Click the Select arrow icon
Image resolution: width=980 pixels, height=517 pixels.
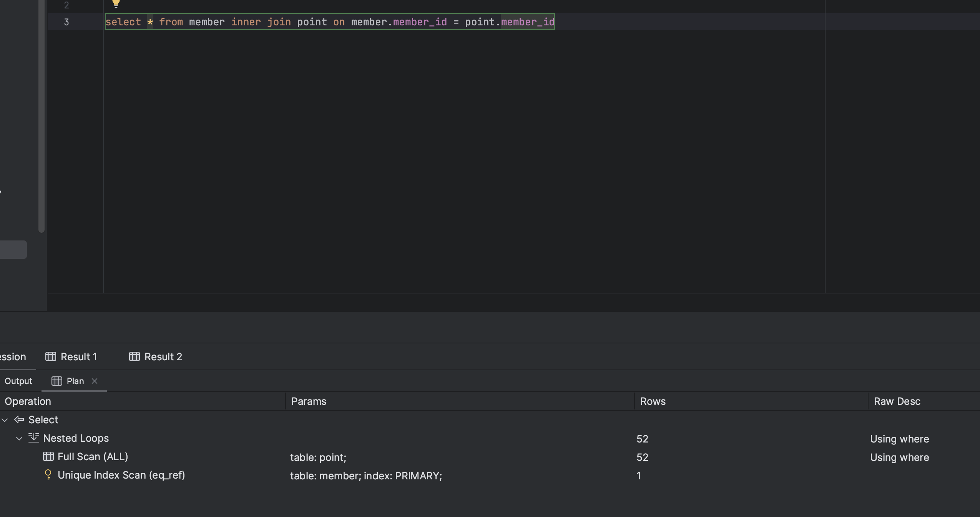(x=19, y=419)
